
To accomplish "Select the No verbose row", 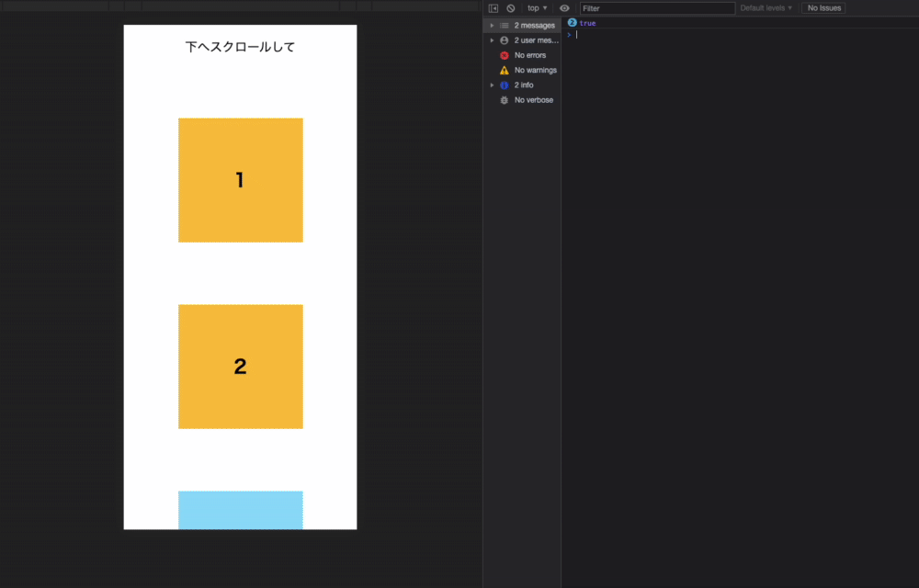I will pyautogui.click(x=522, y=100).
